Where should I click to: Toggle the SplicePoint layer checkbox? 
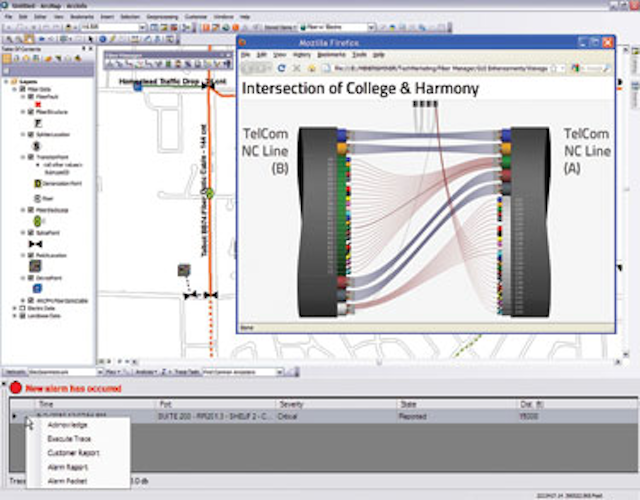point(31,233)
